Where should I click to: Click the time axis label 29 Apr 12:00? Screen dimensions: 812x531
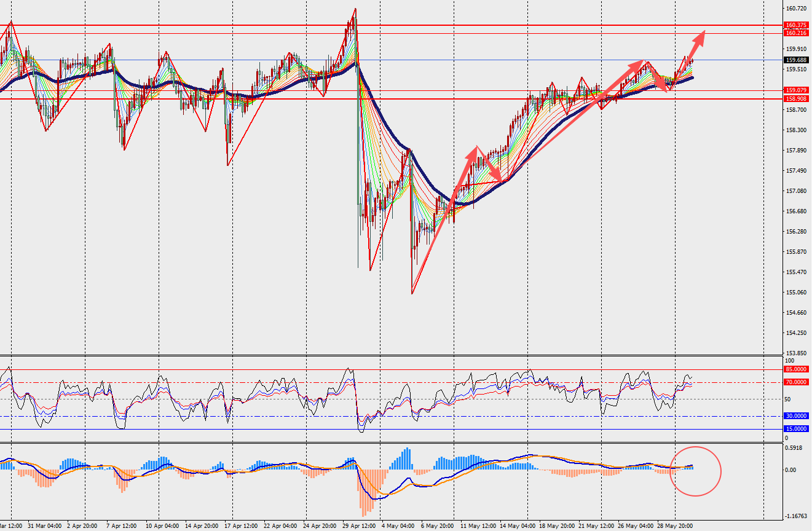pos(359,527)
